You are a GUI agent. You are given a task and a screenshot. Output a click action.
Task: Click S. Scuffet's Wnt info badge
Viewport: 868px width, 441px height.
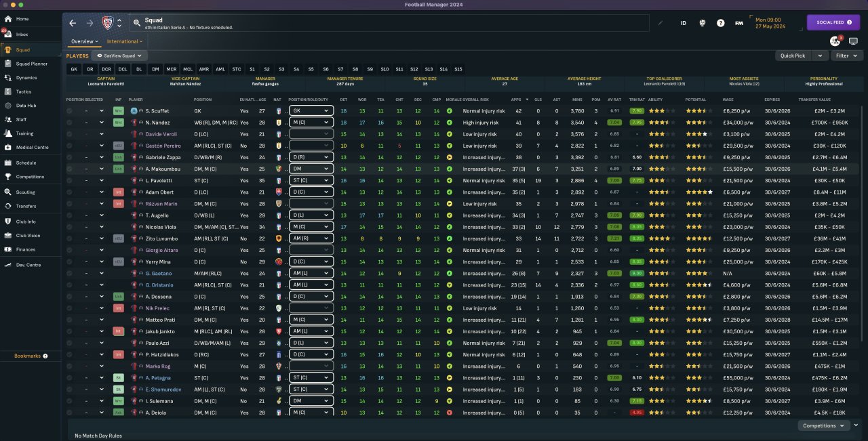click(118, 111)
